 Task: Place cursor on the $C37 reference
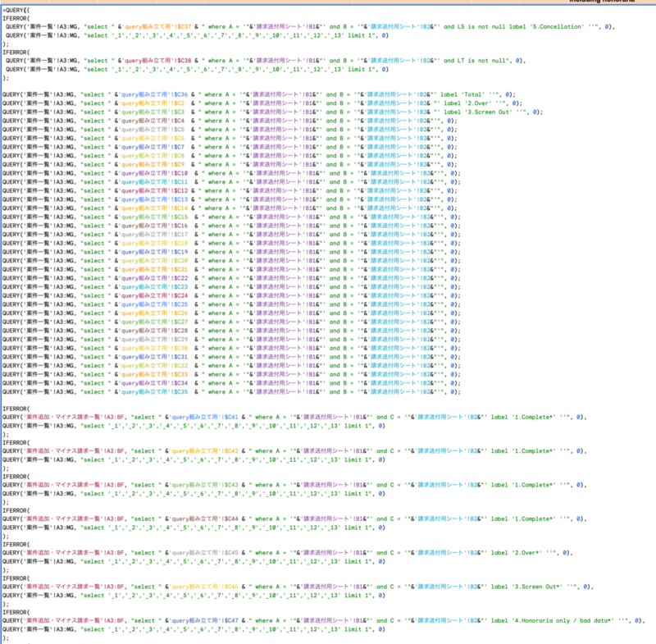[x=182, y=27]
